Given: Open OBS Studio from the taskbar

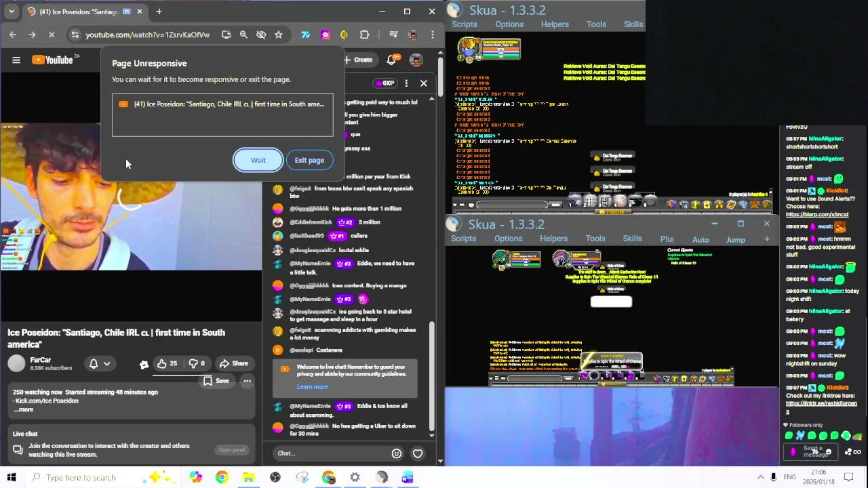Looking at the screenshot, I should (x=275, y=477).
